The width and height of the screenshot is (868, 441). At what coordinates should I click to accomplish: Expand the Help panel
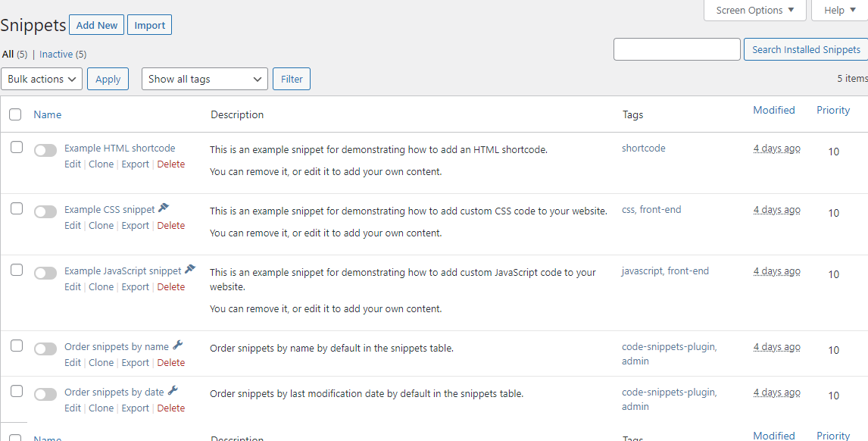coord(838,10)
